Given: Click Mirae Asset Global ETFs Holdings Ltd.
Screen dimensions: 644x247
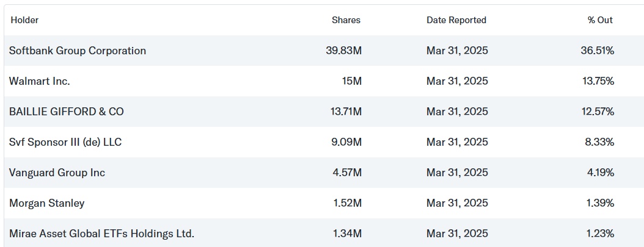Looking at the screenshot, I should [x=101, y=234].
